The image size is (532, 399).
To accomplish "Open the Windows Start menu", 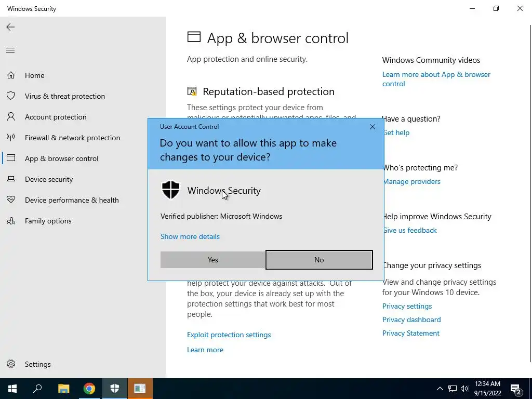I will click(12, 389).
